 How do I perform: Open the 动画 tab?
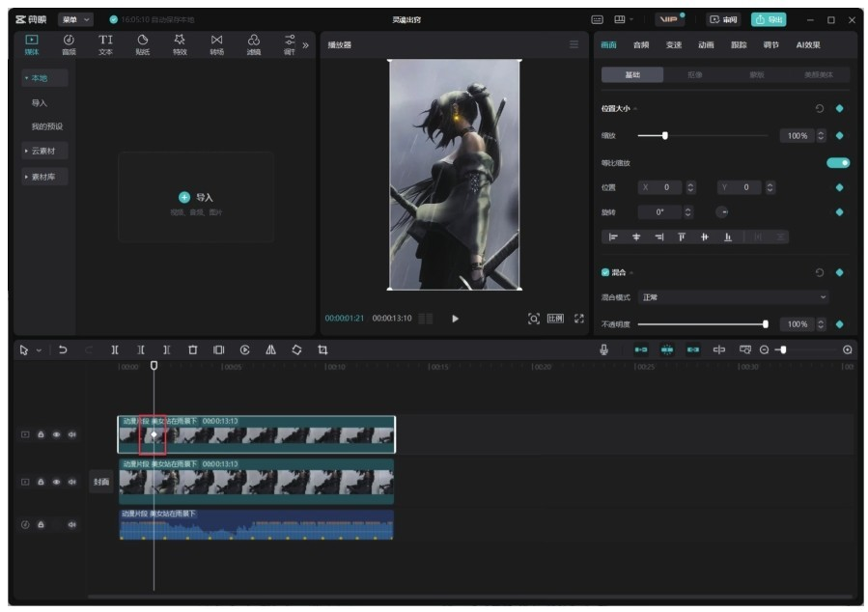coord(706,44)
